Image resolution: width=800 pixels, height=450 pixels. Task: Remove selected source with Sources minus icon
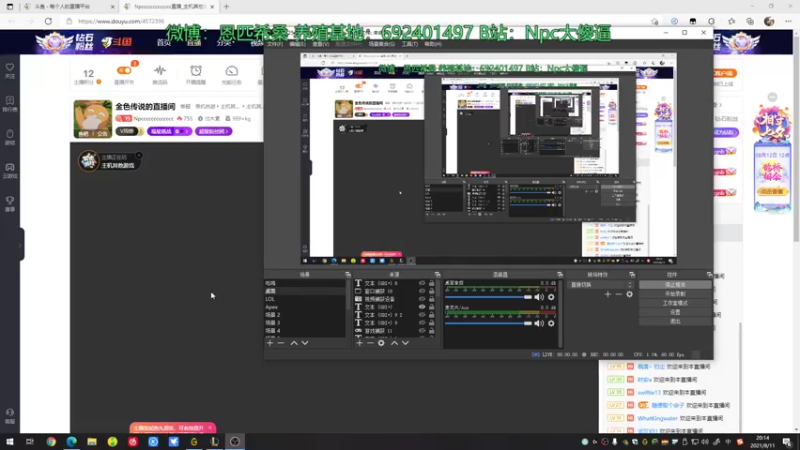[x=370, y=343]
